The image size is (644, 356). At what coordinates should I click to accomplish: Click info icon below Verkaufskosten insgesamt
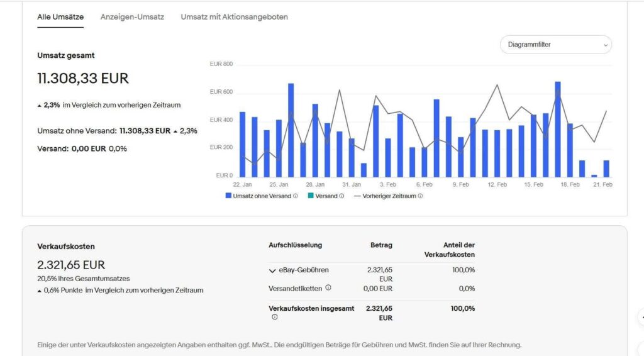pyautogui.click(x=274, y=318)
